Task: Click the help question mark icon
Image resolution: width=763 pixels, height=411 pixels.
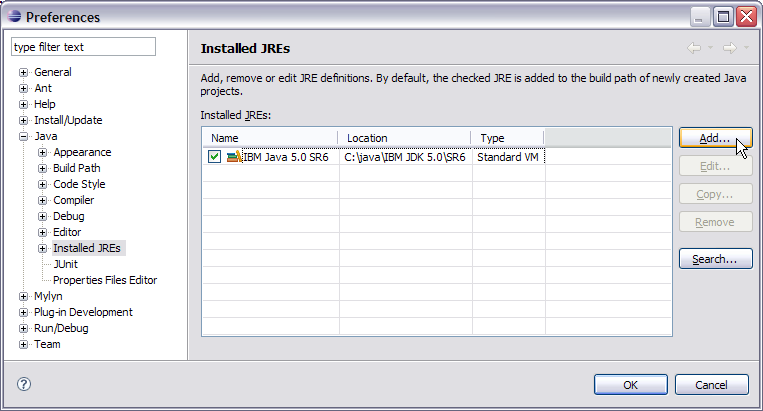Action: click(24, 384)
